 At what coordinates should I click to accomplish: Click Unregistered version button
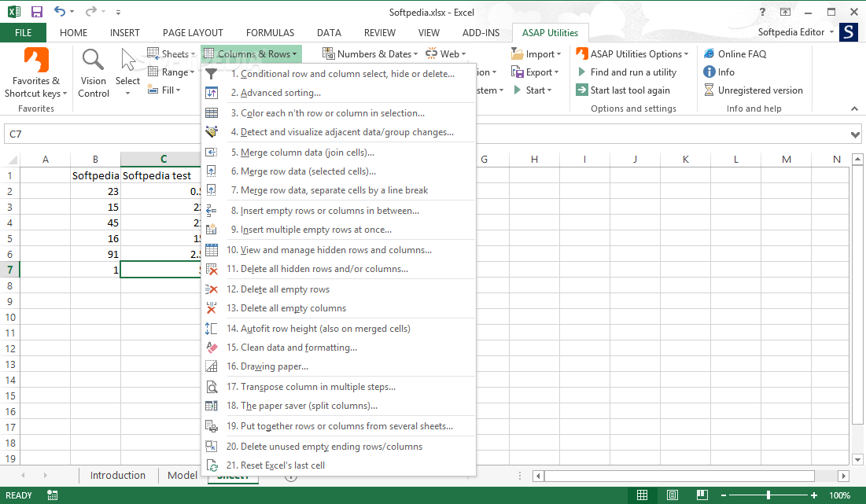tap(754, 90)
